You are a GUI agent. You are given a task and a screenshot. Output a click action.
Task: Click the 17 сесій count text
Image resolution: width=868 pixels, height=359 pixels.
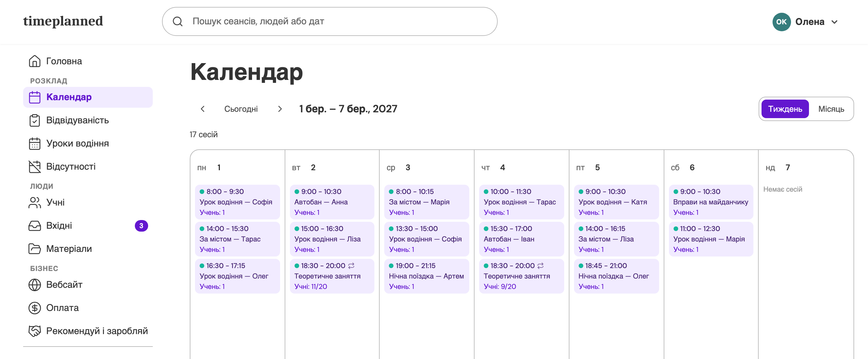[203, 135]
